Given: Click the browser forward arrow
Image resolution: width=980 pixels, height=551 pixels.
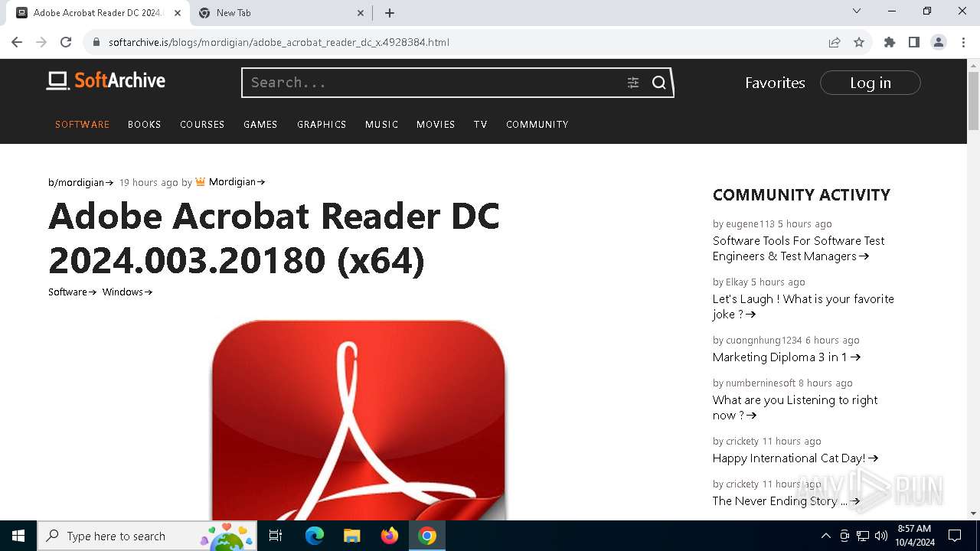Looking at the screenshot, I should (x=41, y=42).
